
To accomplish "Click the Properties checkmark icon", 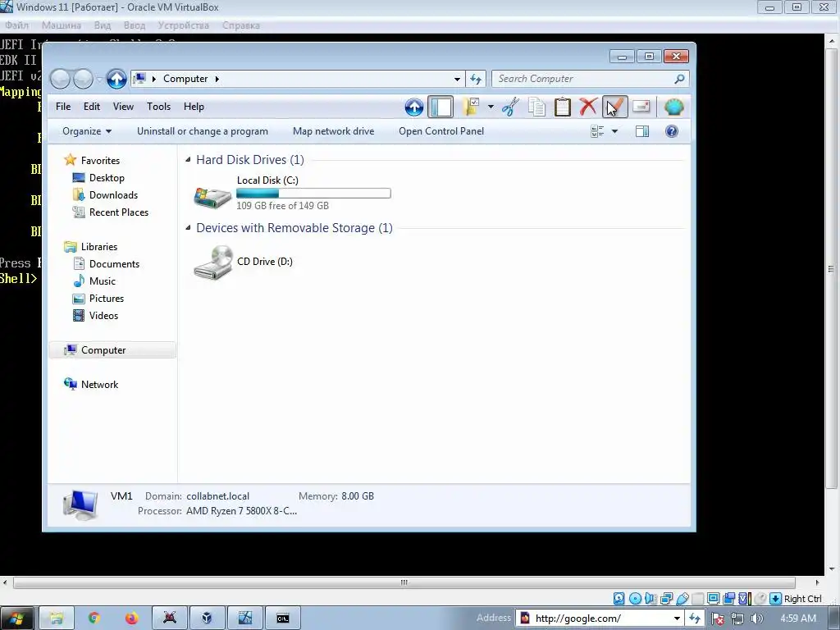I will [614, 107].
